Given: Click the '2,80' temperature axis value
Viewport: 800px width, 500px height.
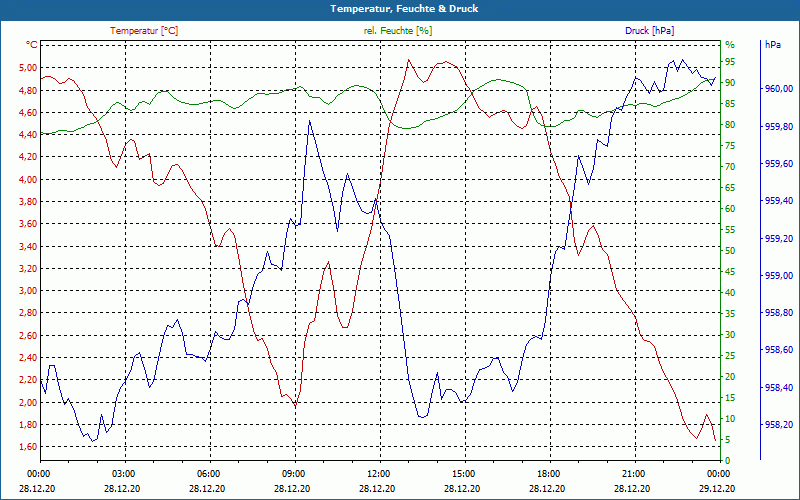Looking at the screenshot, I should tap(29, 313).
